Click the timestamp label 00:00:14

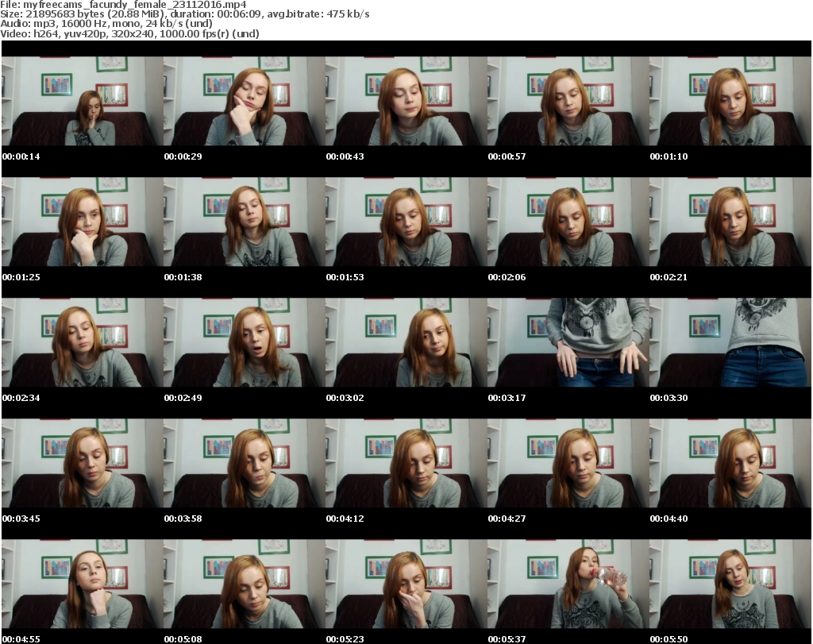click(x=21, y=156)
